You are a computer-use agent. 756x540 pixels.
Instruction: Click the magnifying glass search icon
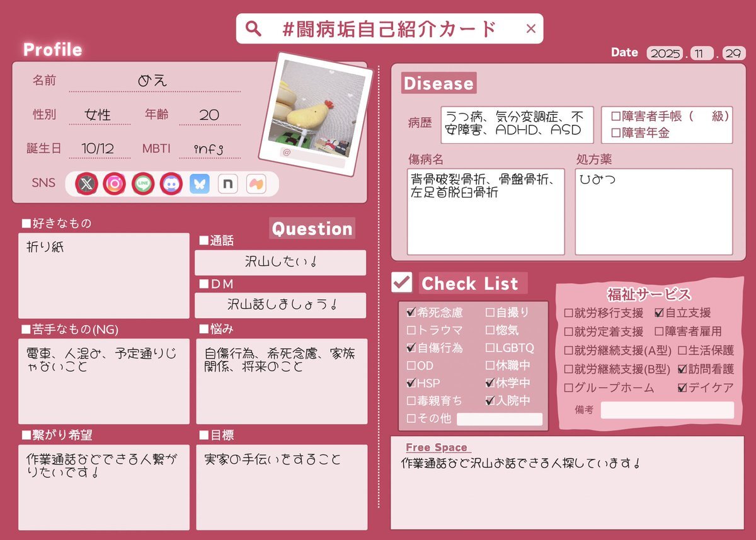[253, 28]
